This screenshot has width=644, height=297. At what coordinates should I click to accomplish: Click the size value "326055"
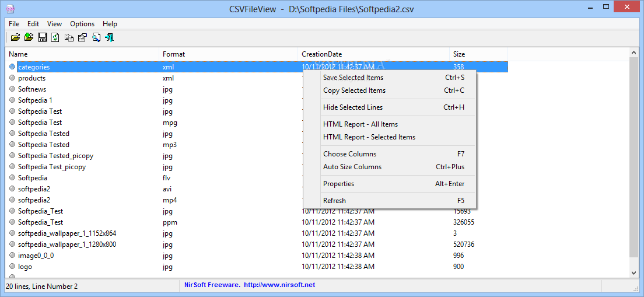(464, 222)
